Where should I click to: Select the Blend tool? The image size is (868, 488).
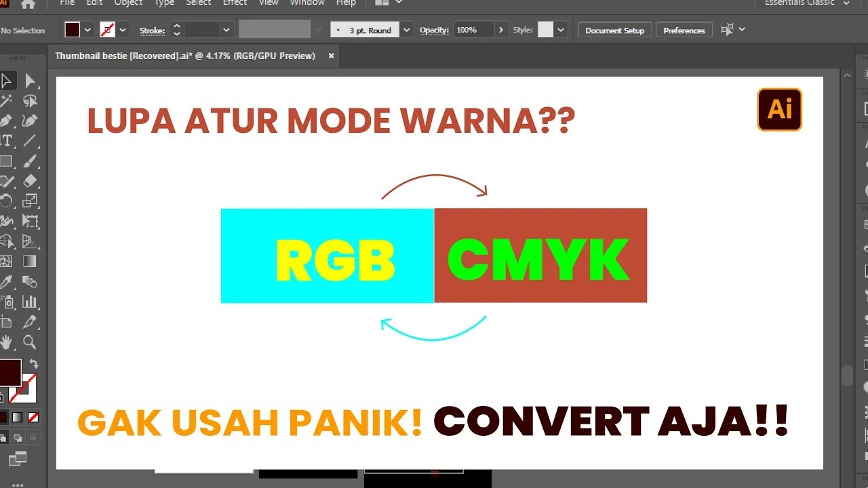point(31,281)
